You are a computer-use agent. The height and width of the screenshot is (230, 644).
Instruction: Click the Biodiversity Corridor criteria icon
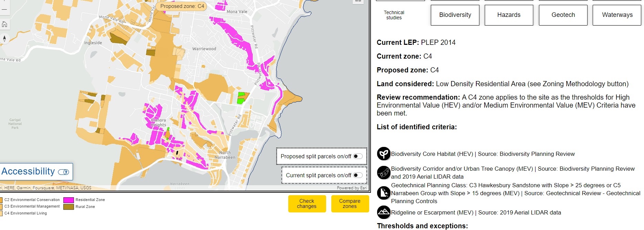[x=383, y=172]
